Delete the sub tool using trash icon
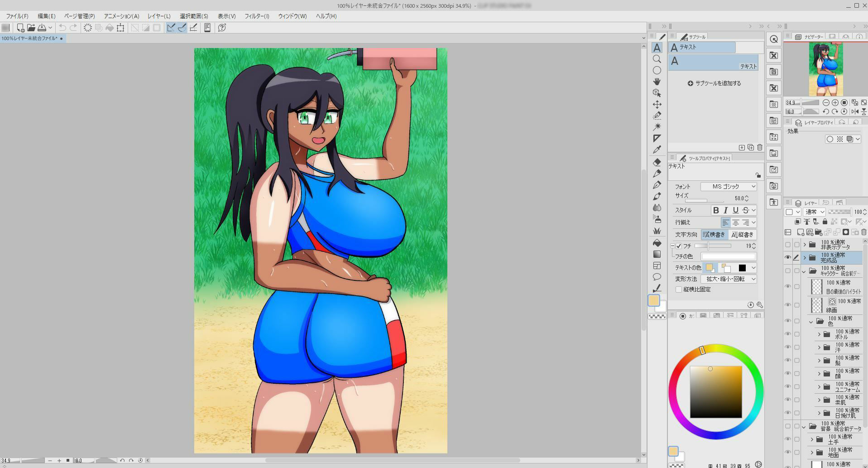The width and height of the screenshot is (868, 468). [x=760, y=147]
